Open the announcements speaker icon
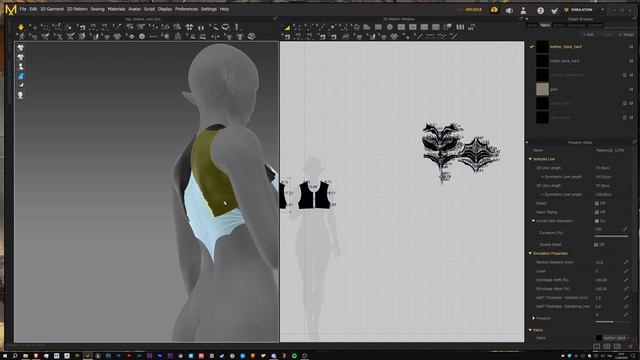Screen dimensions: 640x360 (509, 11)
